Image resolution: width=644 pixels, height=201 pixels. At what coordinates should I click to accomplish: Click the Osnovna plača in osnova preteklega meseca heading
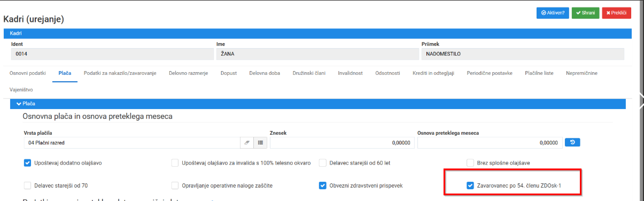(x=97, y=116)
